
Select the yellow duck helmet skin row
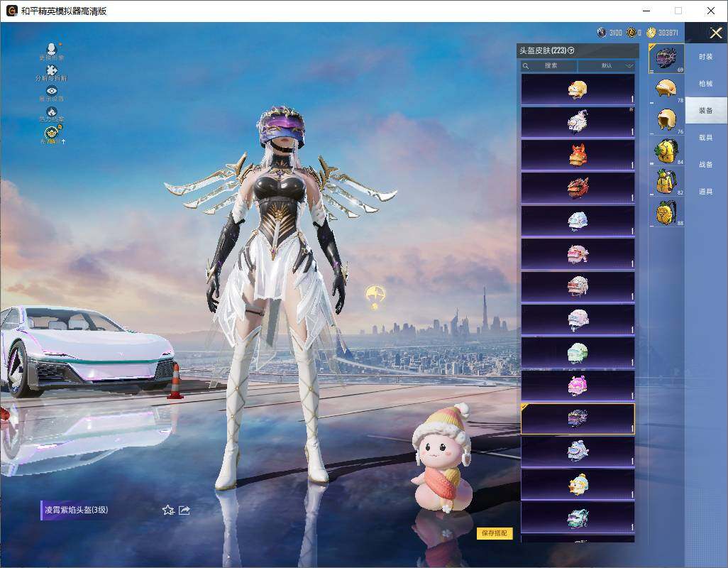pyautogui.click(x=578, y=89)
